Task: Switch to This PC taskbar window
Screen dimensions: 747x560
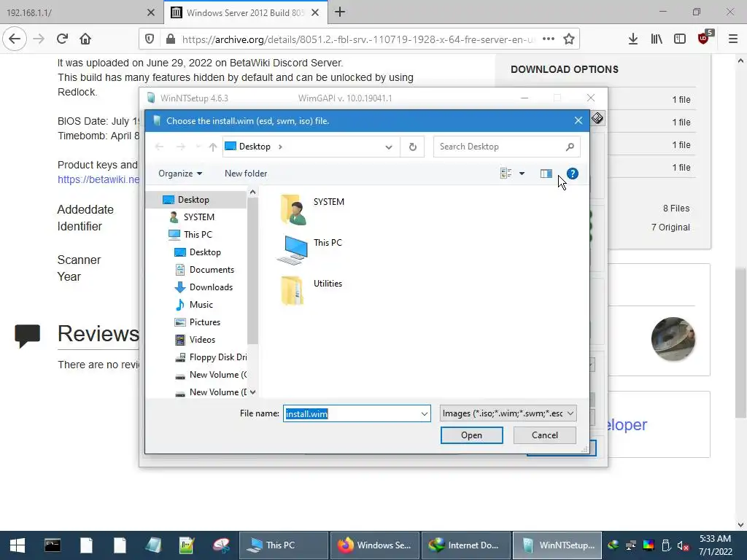Action: pos(283,545)
